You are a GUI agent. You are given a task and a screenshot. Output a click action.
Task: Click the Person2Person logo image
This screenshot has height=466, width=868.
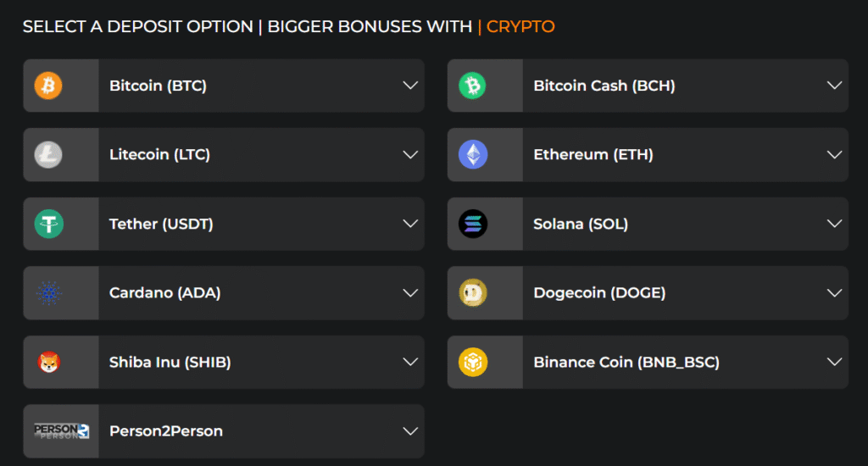[x=61, y=431]
